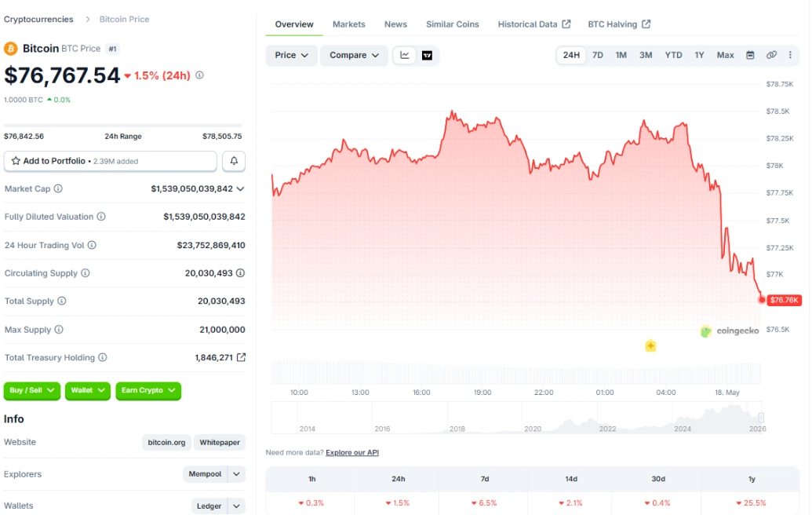The image size is (812, 515).
Task: Select 1M time range
Action: 621,55
